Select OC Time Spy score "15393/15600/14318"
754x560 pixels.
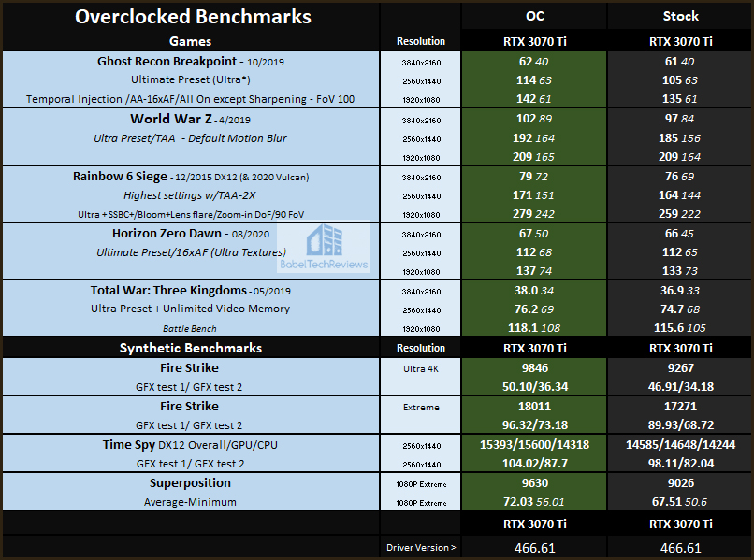tap(534, 445)
